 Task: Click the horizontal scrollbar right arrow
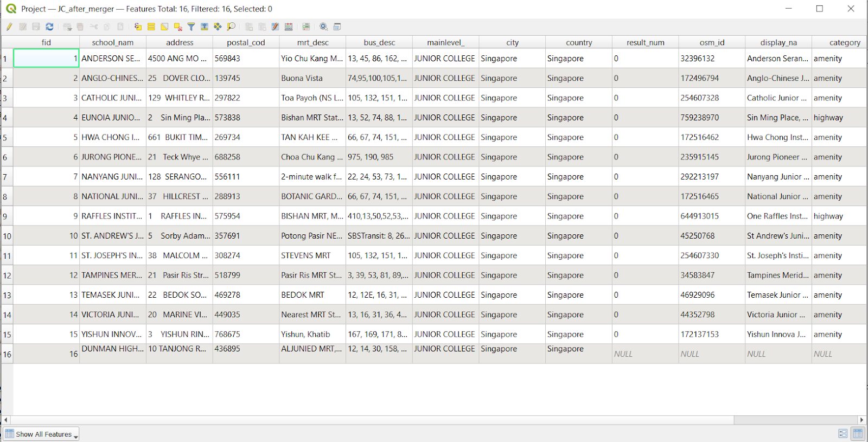pos(861,420)
